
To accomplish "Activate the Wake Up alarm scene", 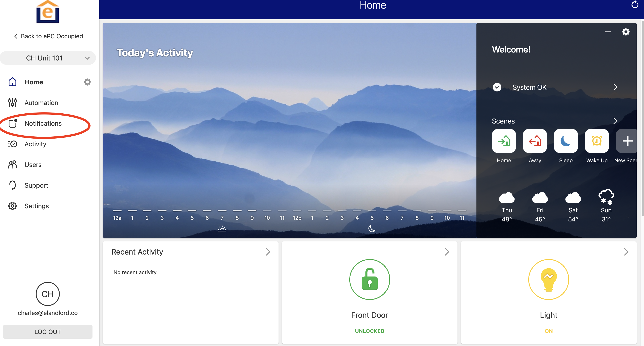I will pos(596,141).
